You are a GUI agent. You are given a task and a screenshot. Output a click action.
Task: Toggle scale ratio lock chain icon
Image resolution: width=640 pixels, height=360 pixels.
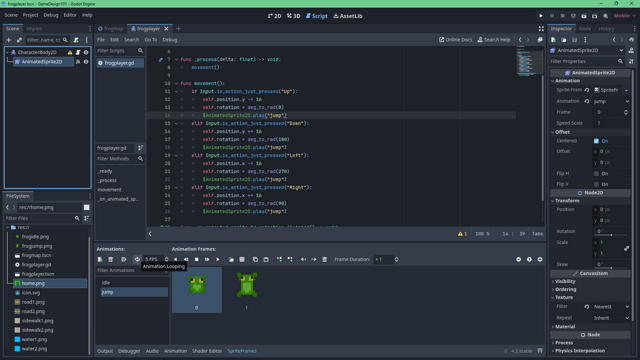point(627,248)
